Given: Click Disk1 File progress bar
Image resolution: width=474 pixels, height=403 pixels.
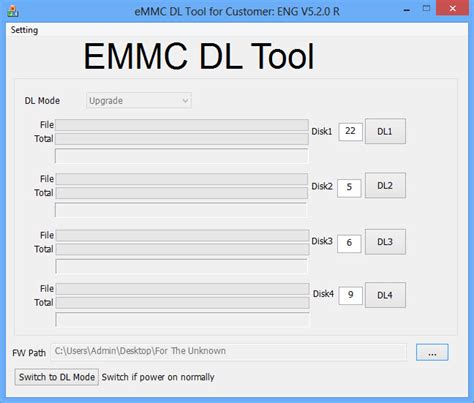Looking at the screenshot, I should point(182,125).
